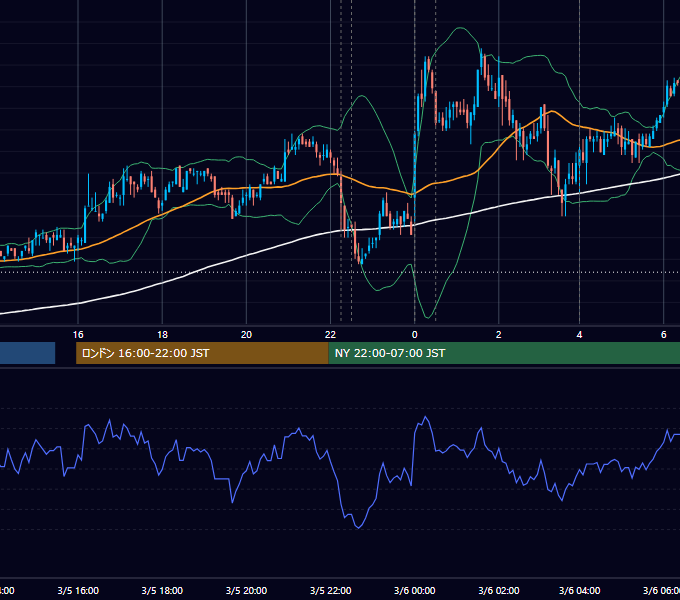Click the 3/5 18:00 date label
Screen dimensions: 680x600
[x=162, y=590]
